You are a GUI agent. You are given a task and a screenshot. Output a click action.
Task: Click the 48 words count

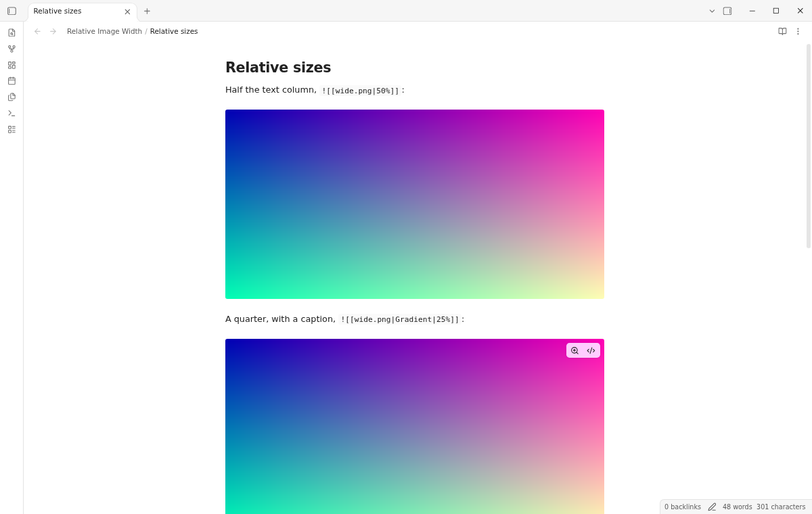tap(737, 507)
